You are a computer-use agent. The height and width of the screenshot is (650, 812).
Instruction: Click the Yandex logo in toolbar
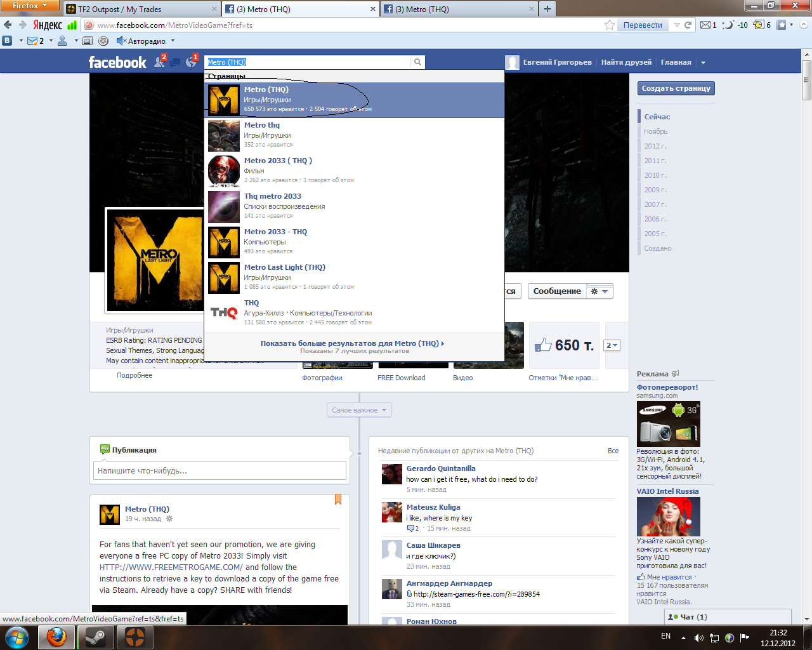(x=48, y=25)
